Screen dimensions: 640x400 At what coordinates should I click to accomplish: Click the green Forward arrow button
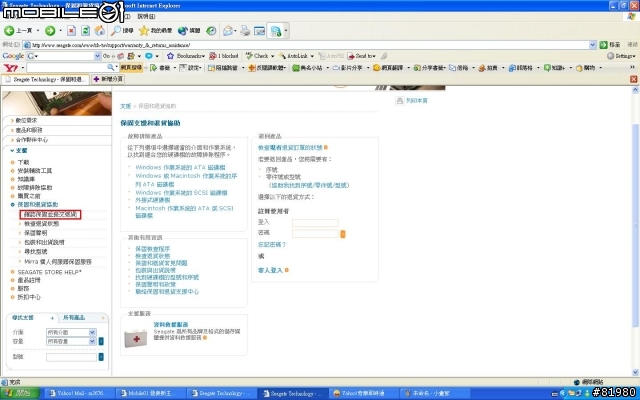(x=50, y=31)
